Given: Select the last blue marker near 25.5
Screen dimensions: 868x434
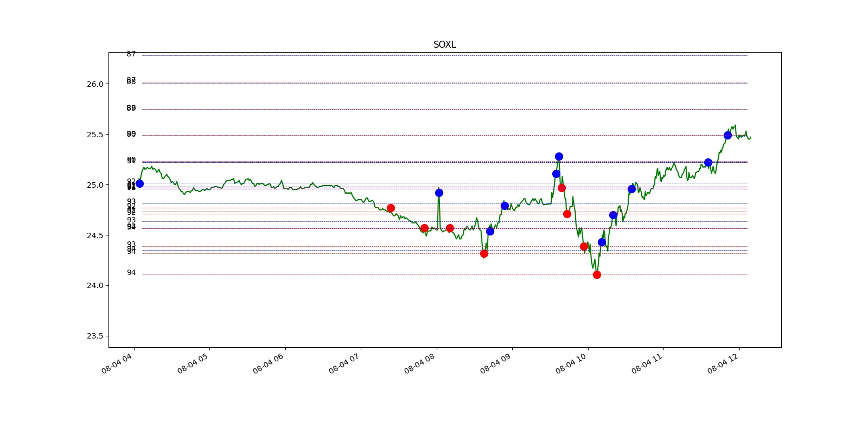Looking at the screenshot, I should (727, 135).
